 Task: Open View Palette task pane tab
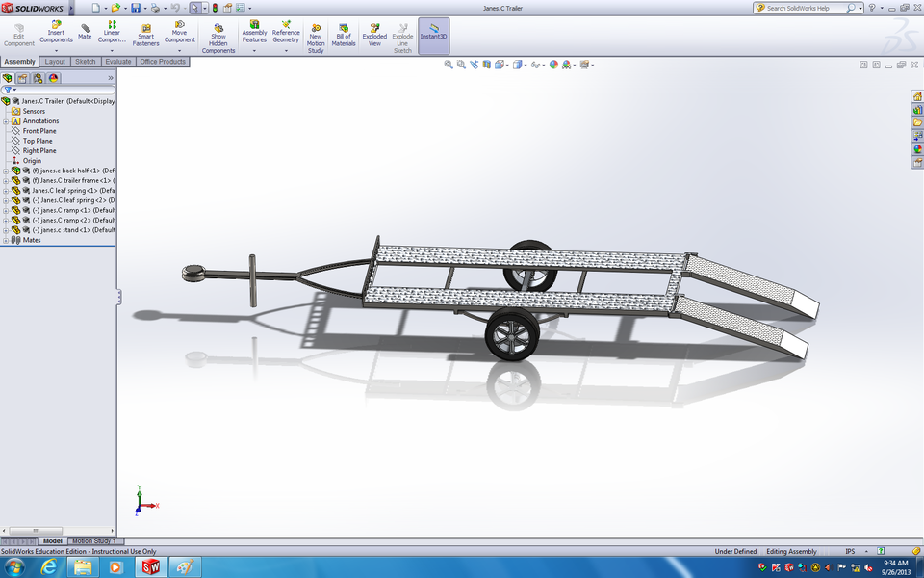[917, 136]
